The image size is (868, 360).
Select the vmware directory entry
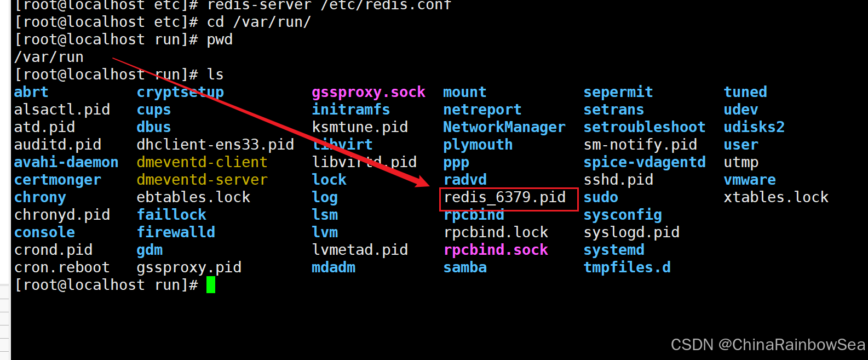pos(750,180)
